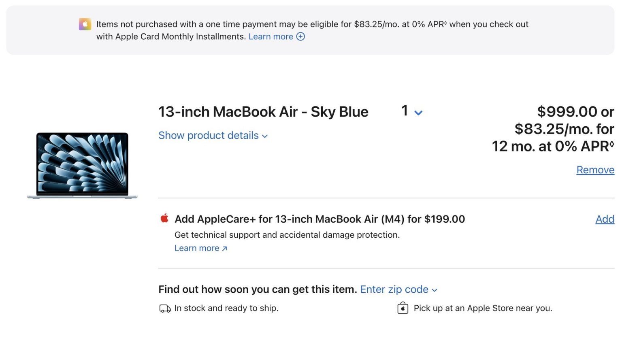This screenshot has width=622, height=364.
Task: Click the Apple Card app icon
Action: tap(85, 24)
